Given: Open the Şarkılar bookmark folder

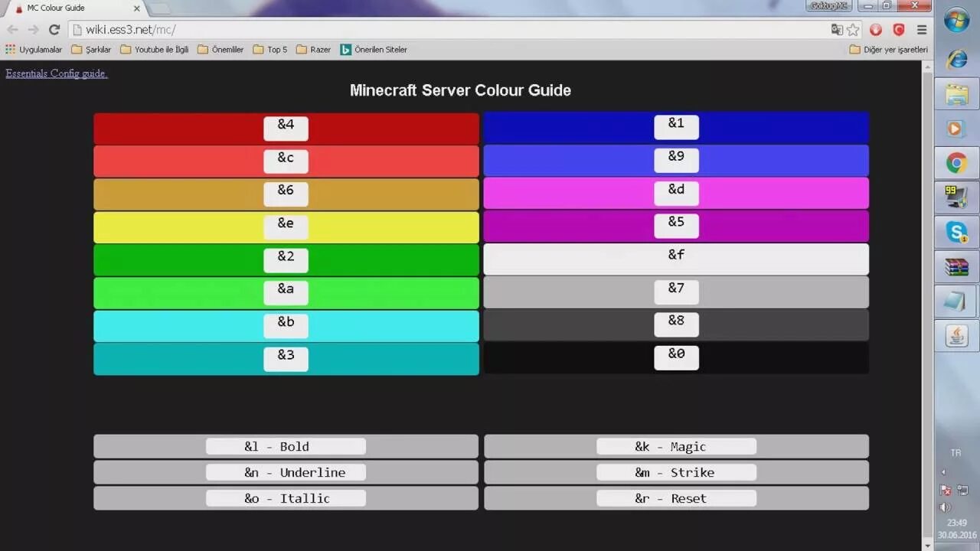Looking at the screenshot, I should (91, 50).
